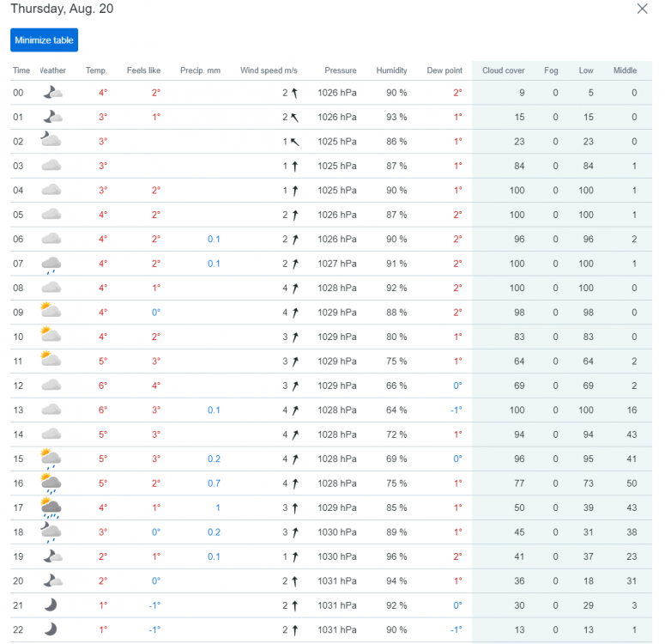Click the cloudy icon at 13

pyautogui.click(x=51, y=410)
